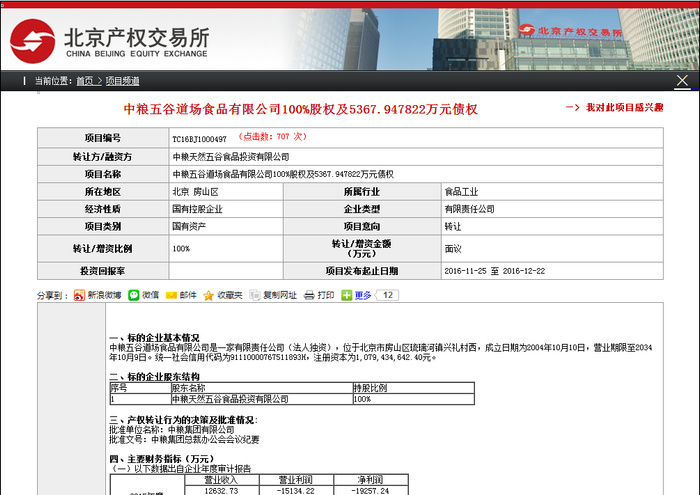Screen dimensions: 700x495
Task: Click operating profit value -15134.22
Action: coord(296,491)
